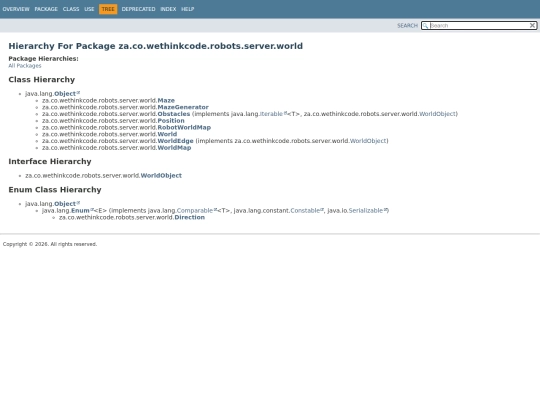This screenshot has width=540, height=405.
Task: Open the Help navigation item
Action: point(188,9)
